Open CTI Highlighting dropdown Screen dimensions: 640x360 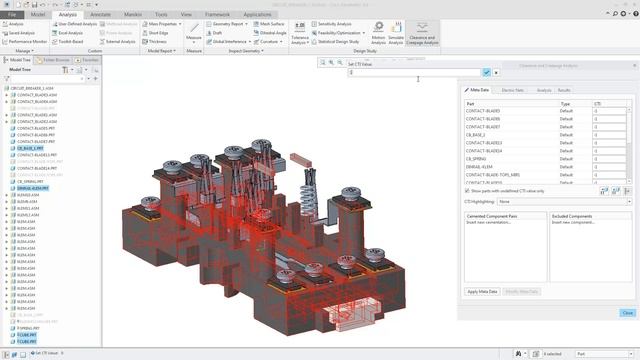[x=564, y=202]
